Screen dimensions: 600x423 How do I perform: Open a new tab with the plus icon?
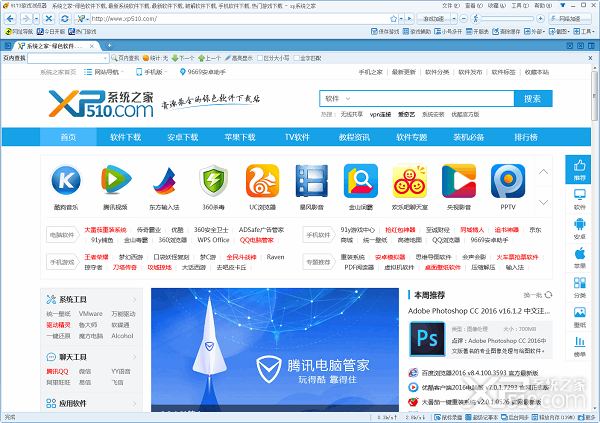(x=109, y=46)
